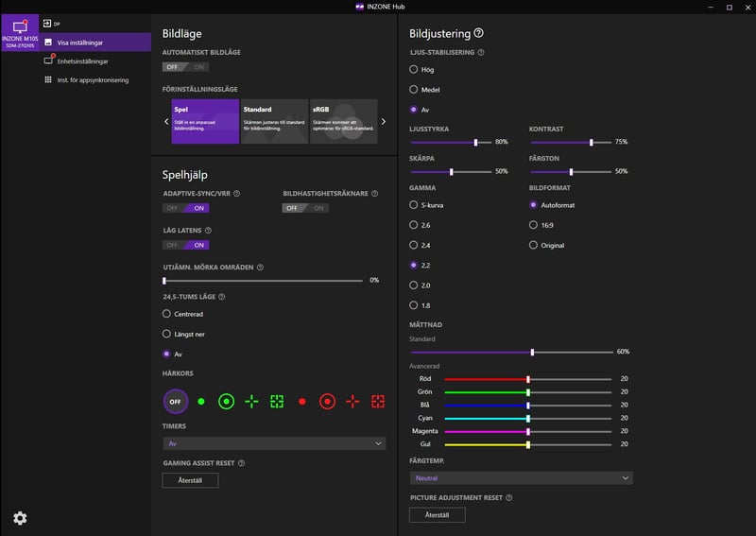Image resolution: width=756 pixels, height=536 pixels.
Task: Toggle the Adaptive-Sync/VRR switch
Action: tap(185, 208)
